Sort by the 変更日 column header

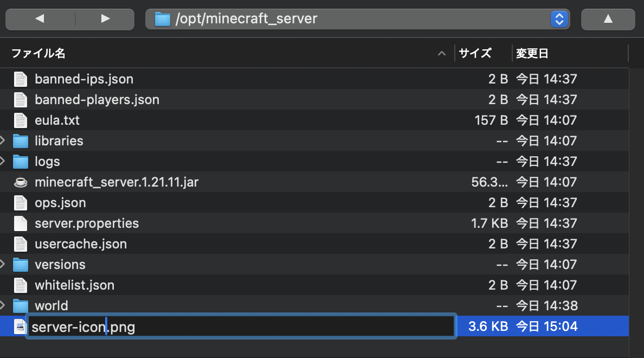click(532, 53)
